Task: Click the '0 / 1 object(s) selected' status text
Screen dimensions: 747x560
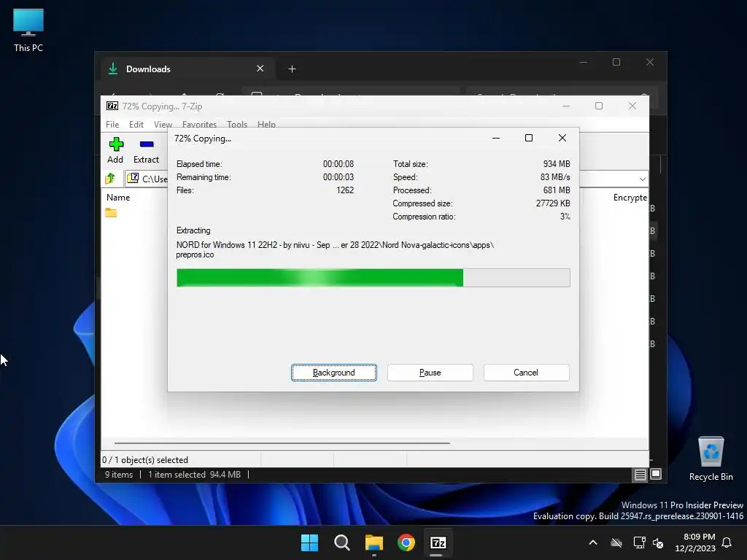Action: [145, 460]
